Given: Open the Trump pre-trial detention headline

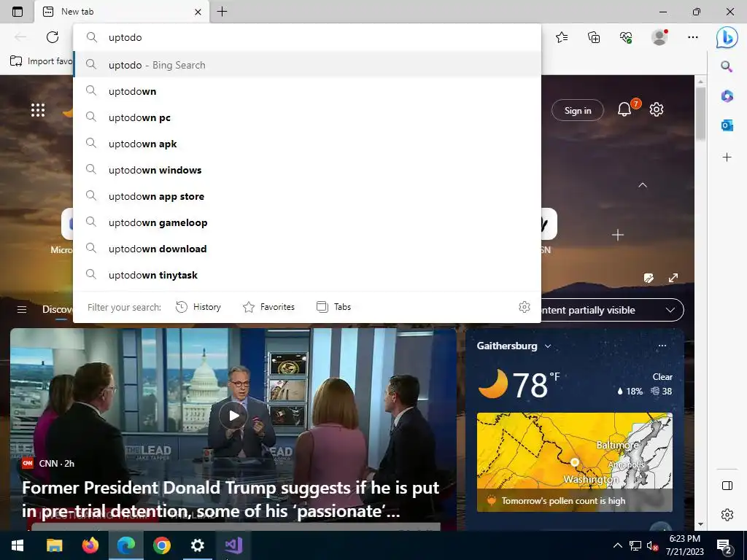Looking at the screenshot, I should [x=231, y=499].
